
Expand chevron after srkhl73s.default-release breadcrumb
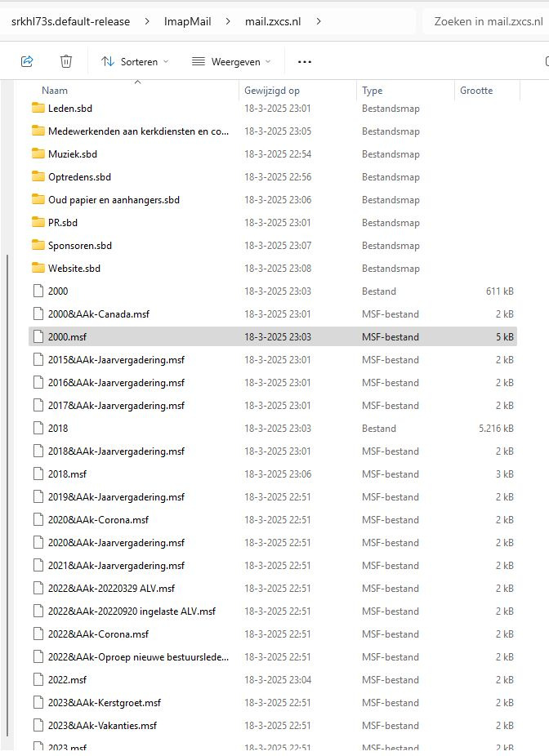pyautogui.click(x=147, y=22)
